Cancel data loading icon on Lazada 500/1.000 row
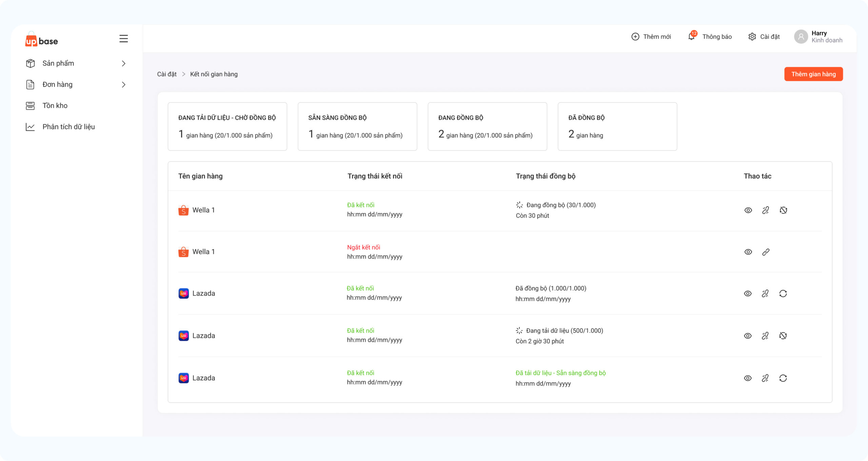The height and width of the screenshot is (461, 868). click(783, 336)
